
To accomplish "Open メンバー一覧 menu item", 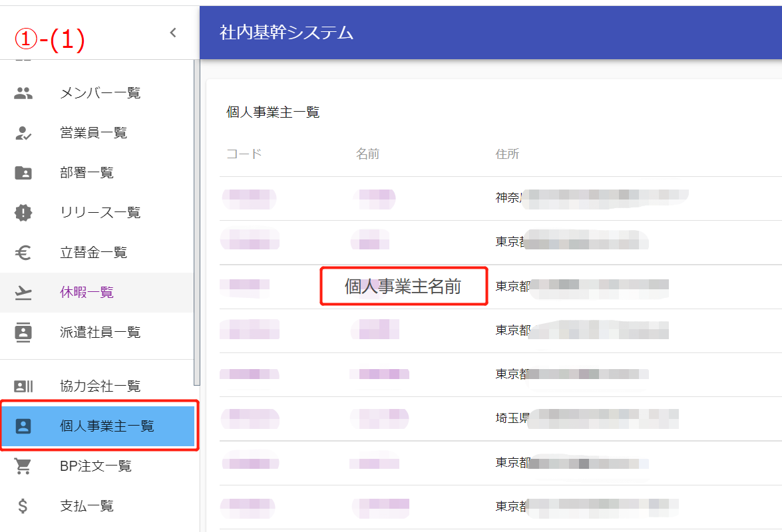I will tap(100, 93).
